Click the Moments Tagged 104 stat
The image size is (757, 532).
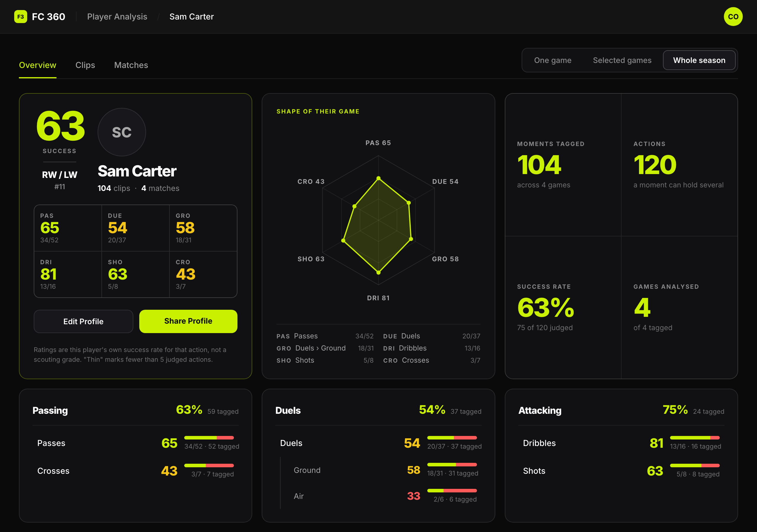563,165
